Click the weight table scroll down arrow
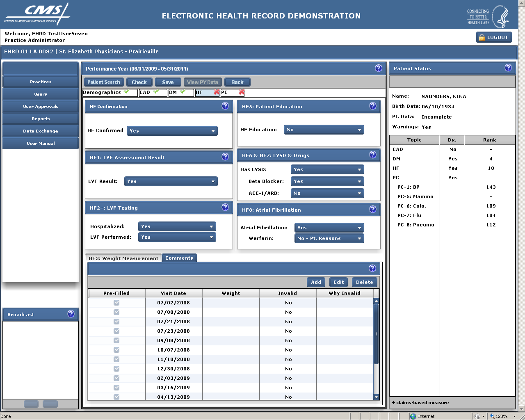Image resolution: width=525 pixels, height=420 pixels. (x=376, y=397)
